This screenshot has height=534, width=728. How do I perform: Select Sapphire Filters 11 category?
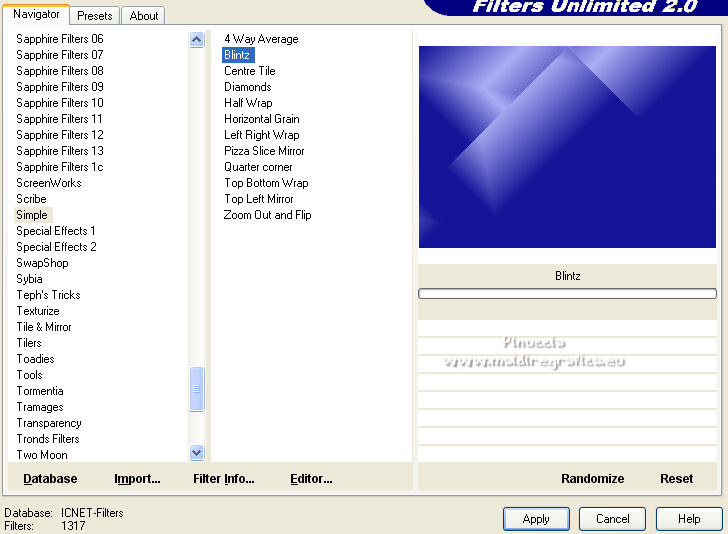coord(59,119)
